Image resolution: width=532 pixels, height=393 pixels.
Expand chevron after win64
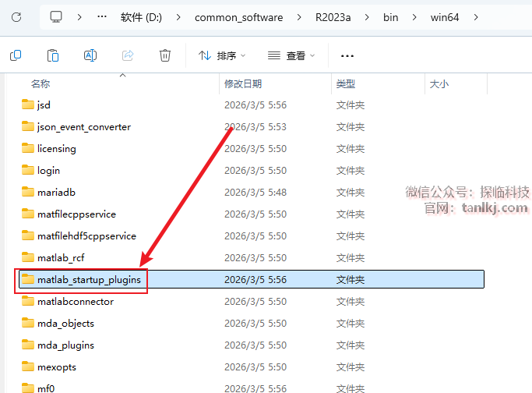click(476, 17)
